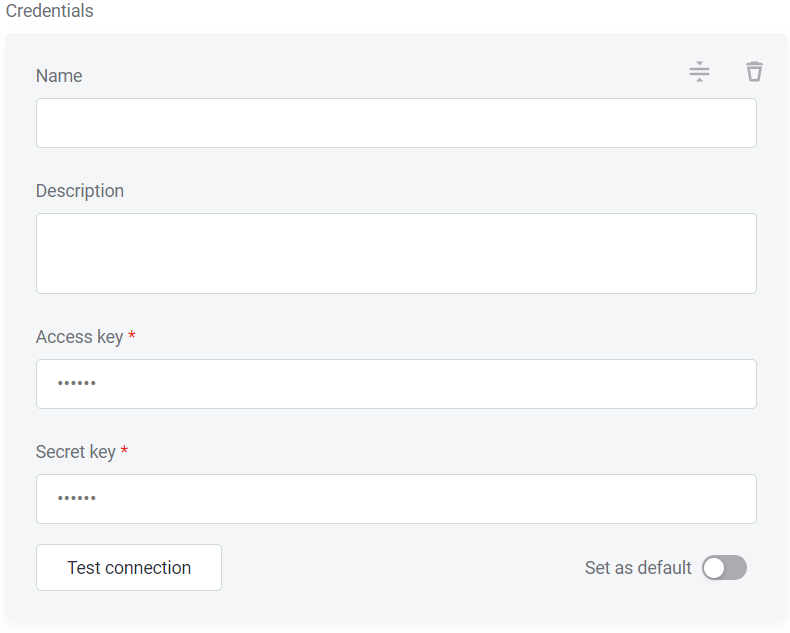This screenshot has width=790, height=633.
Task: Delete this credential with trash icon
Action: [x=754, y=72]
